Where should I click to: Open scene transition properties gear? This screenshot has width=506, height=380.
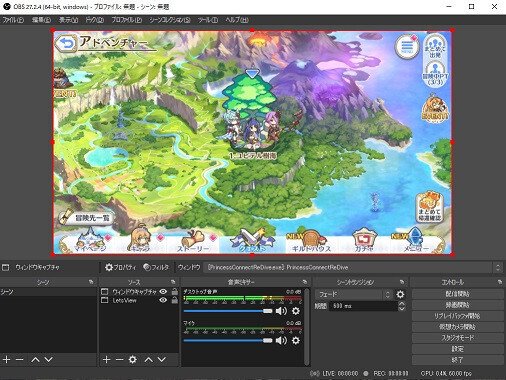point(400,294)
